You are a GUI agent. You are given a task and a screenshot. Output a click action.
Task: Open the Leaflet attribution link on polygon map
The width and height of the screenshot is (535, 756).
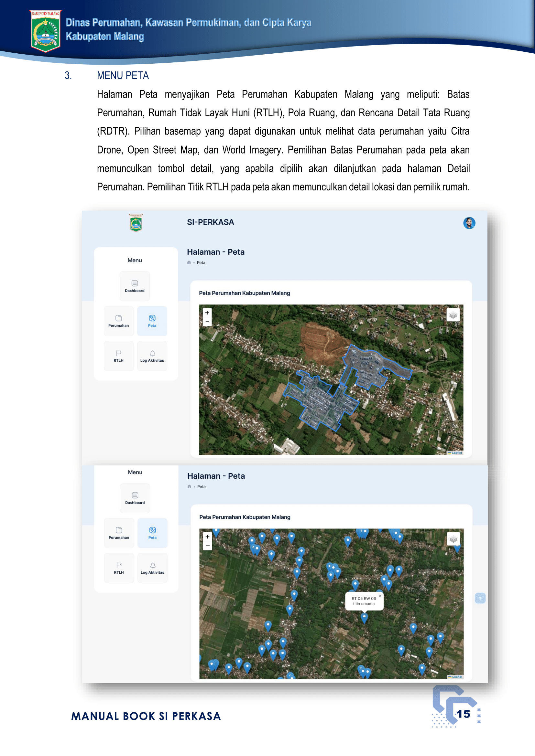(x=457, y=453)
